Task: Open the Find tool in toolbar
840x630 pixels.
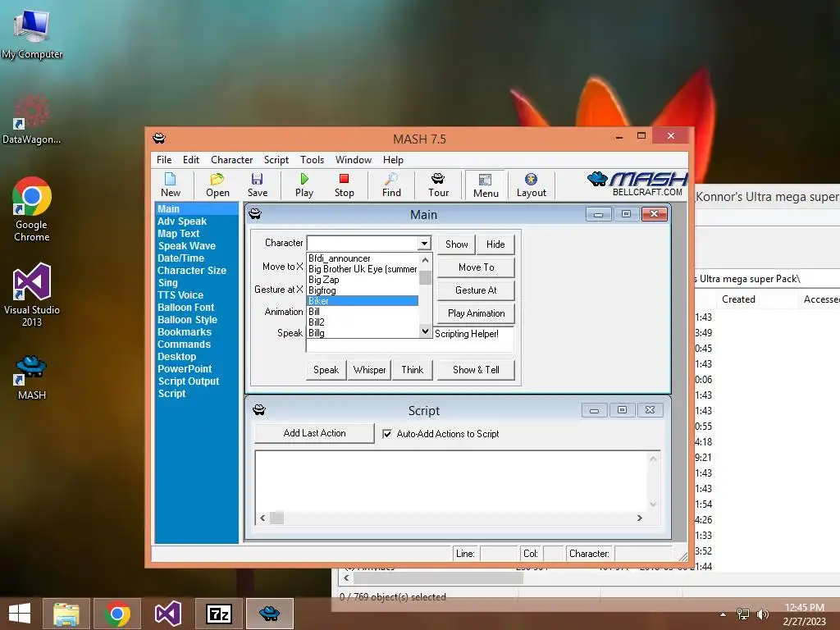Action: (x=391, y=185)
